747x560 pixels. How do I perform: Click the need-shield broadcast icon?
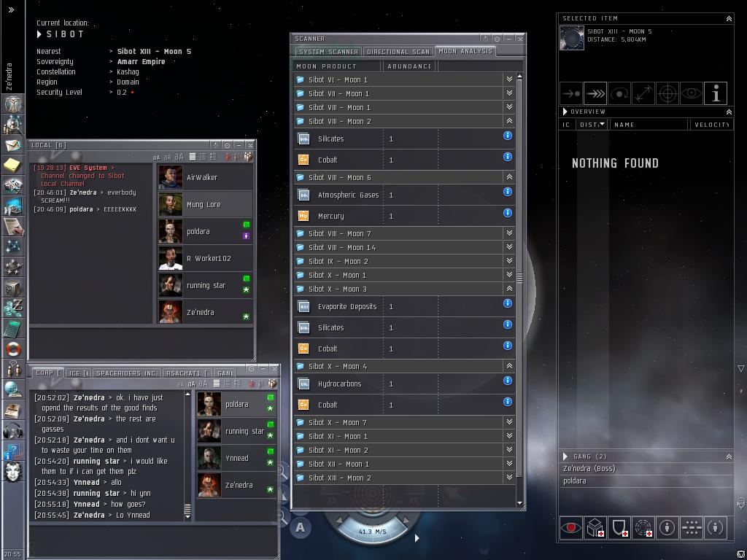click(619, 528)
